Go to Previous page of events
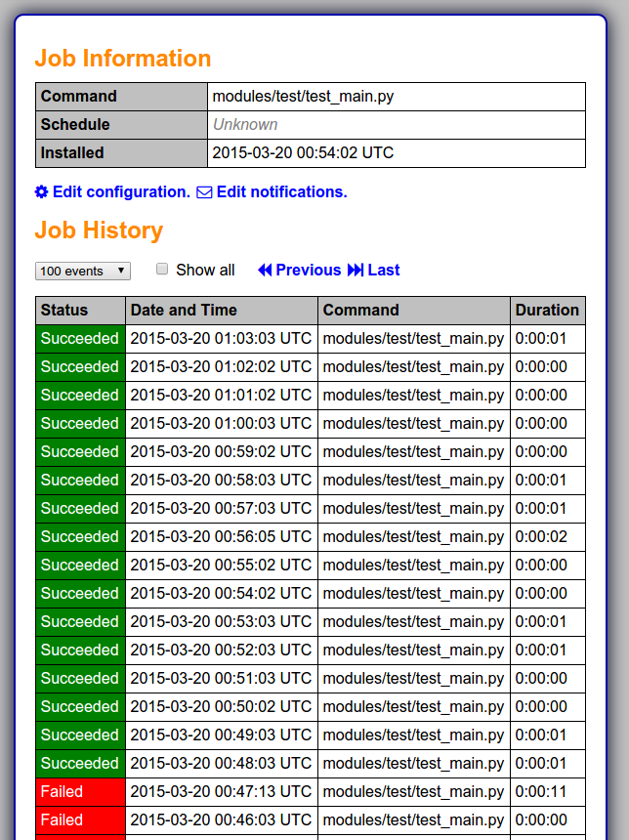This screenshot has width=629, height=840. point(308,270)
